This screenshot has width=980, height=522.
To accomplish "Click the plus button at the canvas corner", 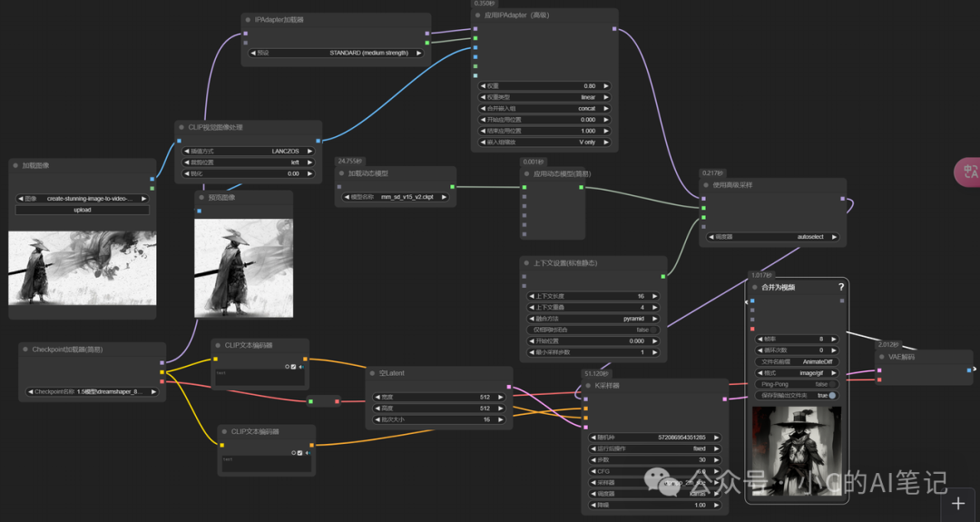I will pyautogui.click(x=958, y=504).
